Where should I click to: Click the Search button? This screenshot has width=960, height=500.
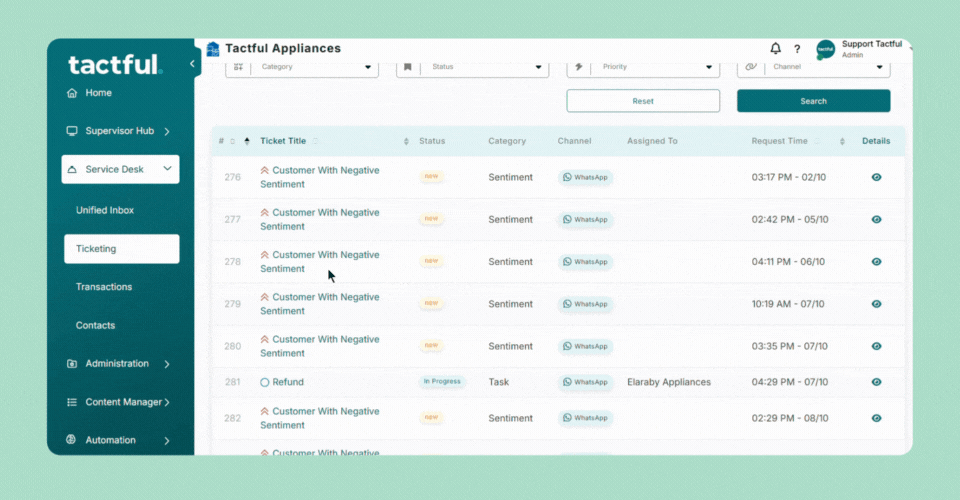coord(813,101)
